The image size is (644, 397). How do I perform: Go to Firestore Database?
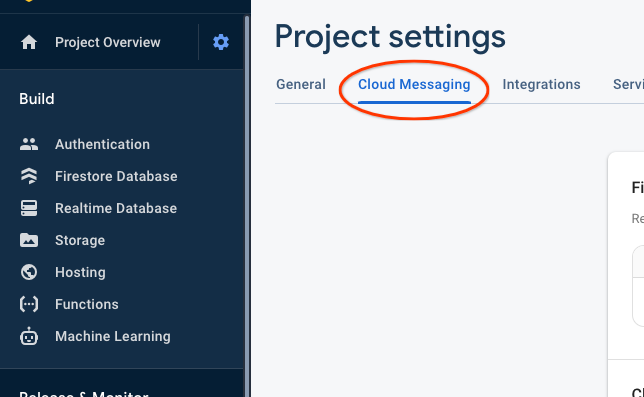tap(116, 176)
